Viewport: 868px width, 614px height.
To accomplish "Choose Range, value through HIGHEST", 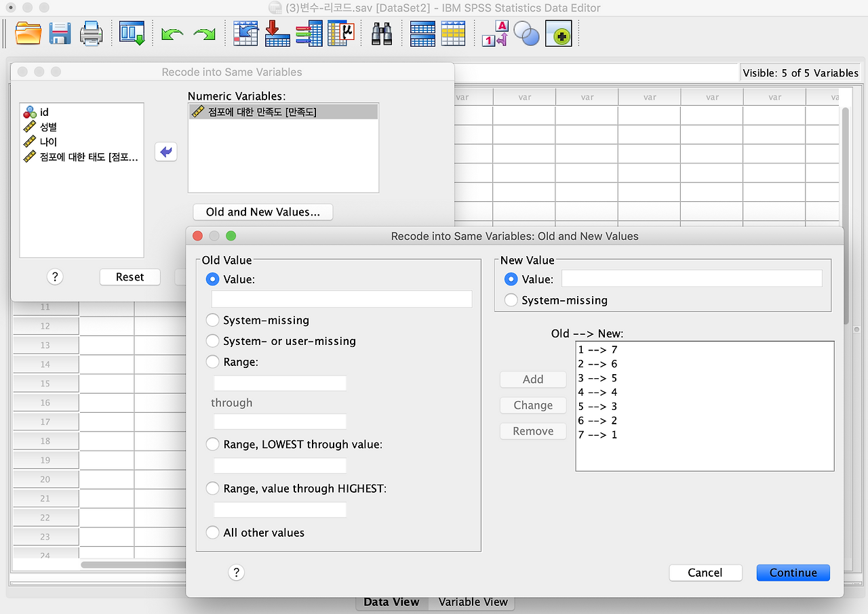I will [213, 488].
